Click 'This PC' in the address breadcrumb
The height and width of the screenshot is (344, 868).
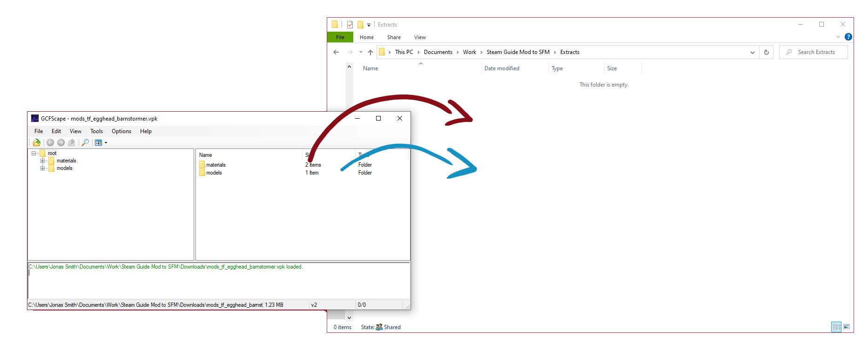click(x=404, y=52)
